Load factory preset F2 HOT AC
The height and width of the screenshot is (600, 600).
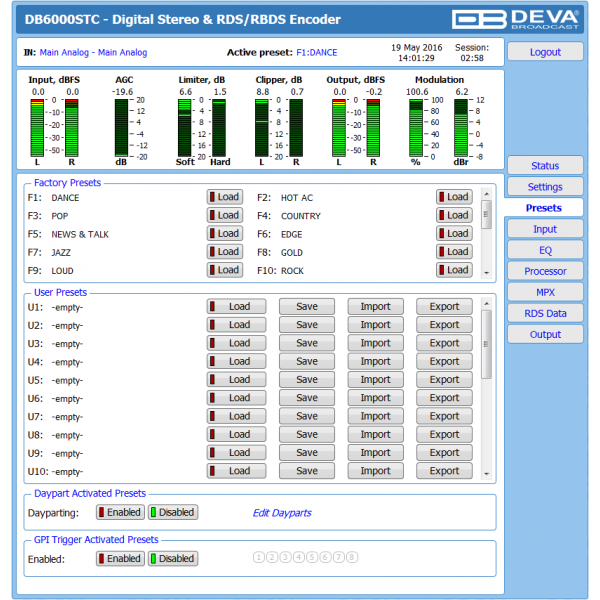pos(454,197)
